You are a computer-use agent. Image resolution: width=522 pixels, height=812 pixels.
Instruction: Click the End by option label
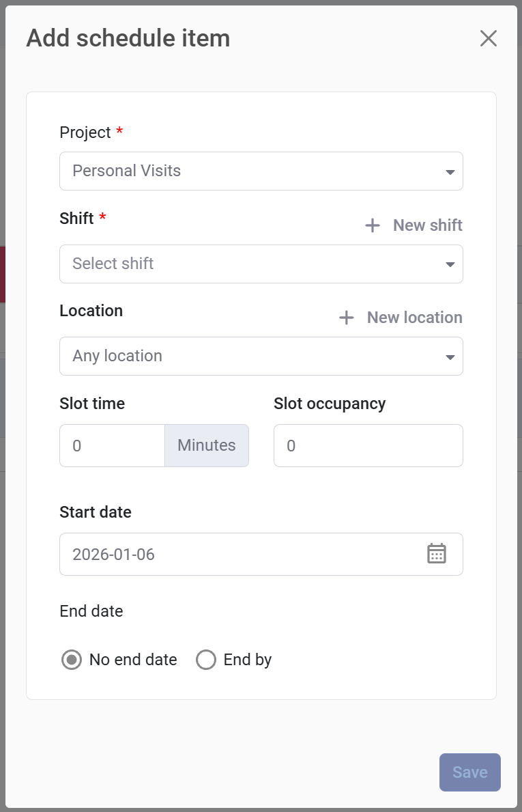pyautogui.click(x=248, y=660)
